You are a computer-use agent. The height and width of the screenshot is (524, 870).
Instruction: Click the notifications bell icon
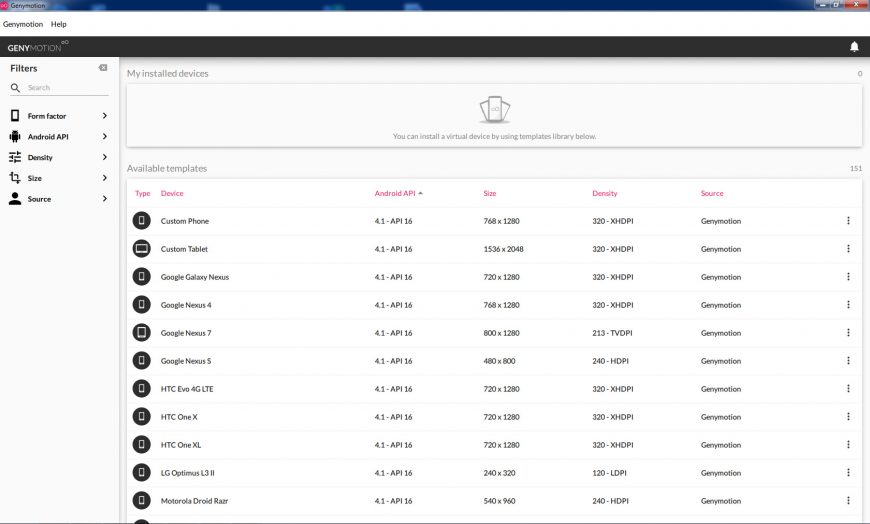click(854, 47)
